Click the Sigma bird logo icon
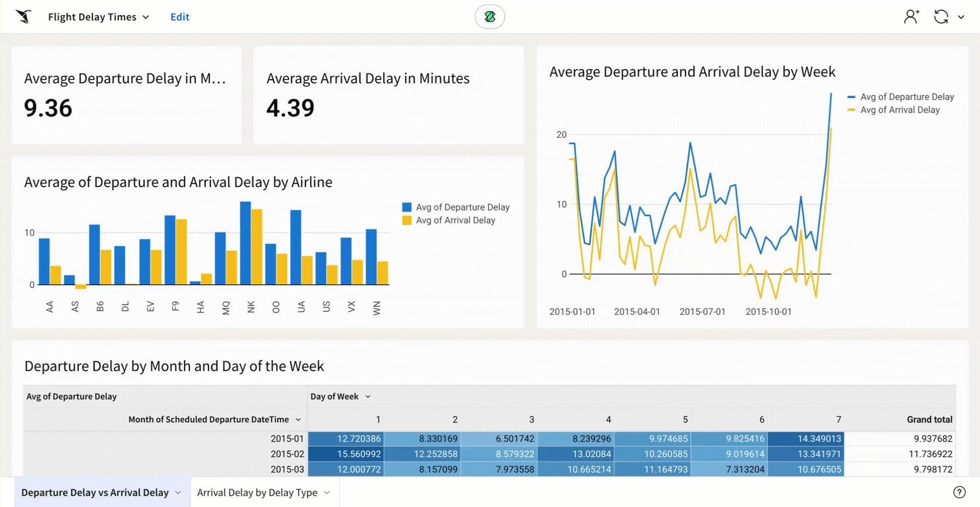 pos(24,17)
